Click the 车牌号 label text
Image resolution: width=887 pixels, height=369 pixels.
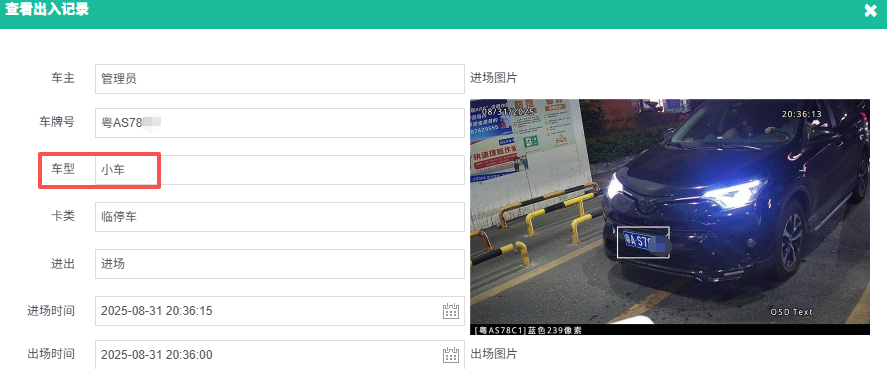(57, 122)
